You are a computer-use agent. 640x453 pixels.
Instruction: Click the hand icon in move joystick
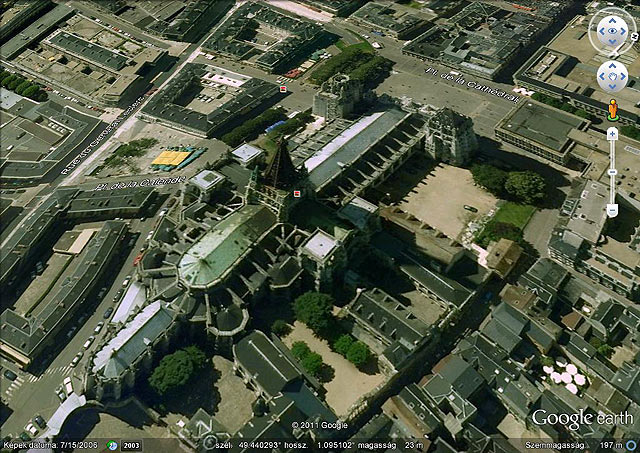tap(612, 76)
